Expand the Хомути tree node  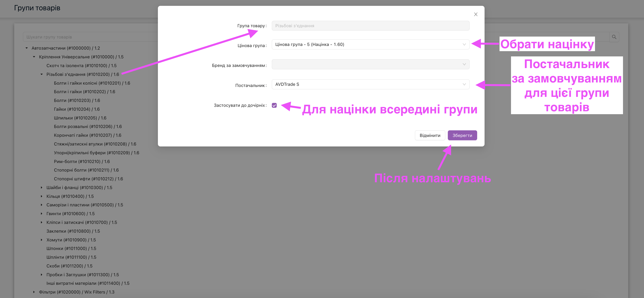(x=42, y=240)
